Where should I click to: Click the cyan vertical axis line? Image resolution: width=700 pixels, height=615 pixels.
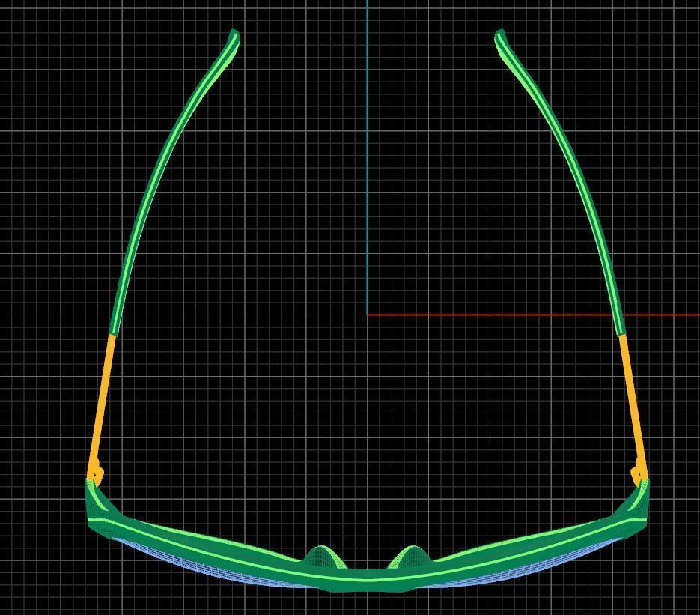(x=368, y=157)
